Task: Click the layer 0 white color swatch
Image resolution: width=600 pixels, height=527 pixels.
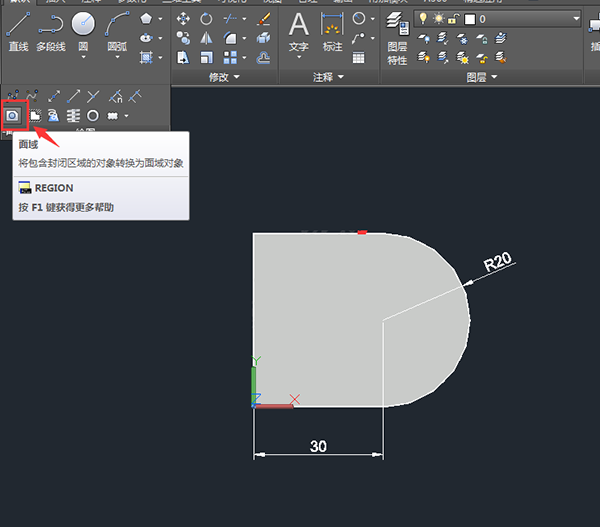Action: coord(470,19)
